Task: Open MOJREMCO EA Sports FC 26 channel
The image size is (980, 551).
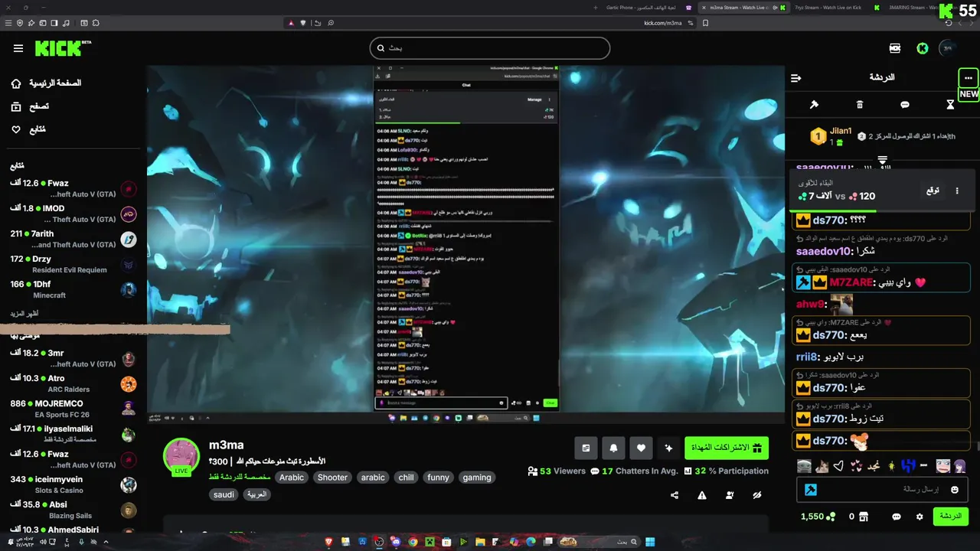Action: coord(73,409)
